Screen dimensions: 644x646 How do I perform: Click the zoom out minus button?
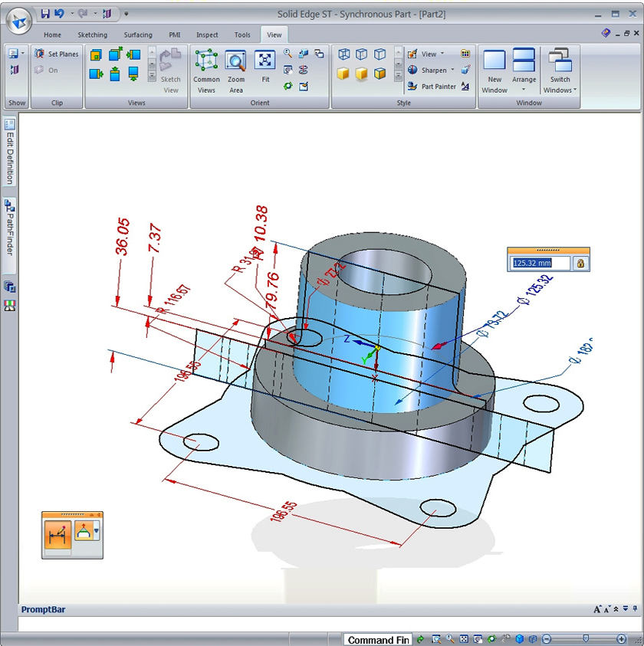coord(547,639)
